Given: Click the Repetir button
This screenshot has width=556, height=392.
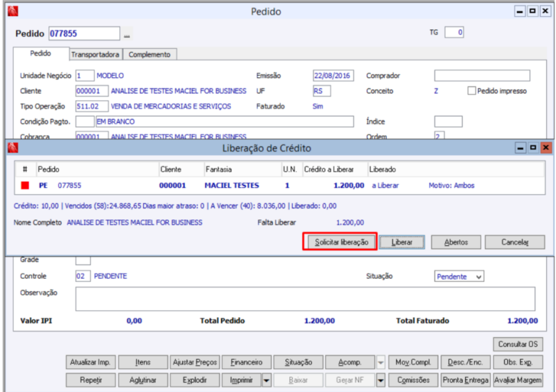Looking at the screenshot, I should tap(90, 380).
